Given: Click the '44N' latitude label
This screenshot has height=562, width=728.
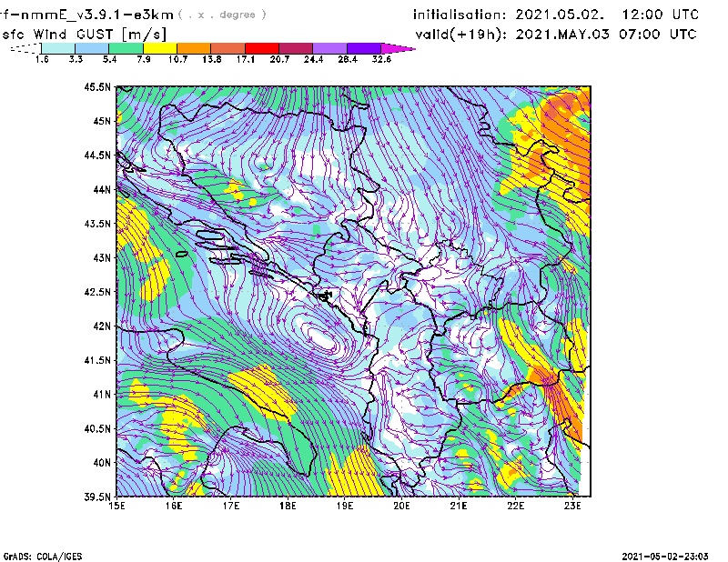Looking at the screenshot, I should [102, 189].
